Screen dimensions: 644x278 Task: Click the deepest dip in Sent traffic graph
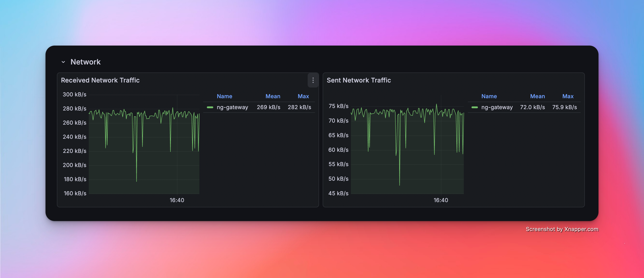(400, 185)
